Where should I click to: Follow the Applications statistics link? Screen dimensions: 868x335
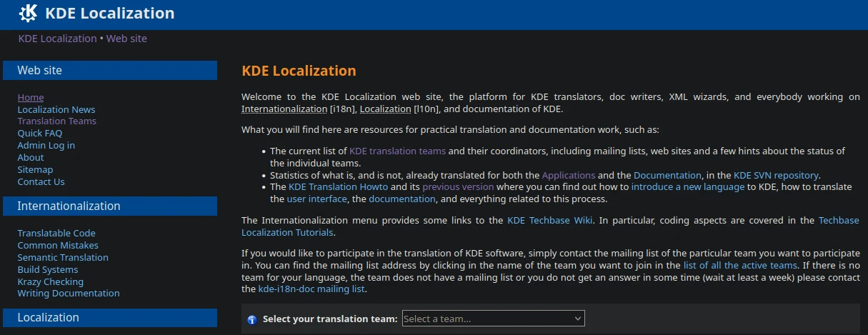pyautogui.click(x=569, y=175)
